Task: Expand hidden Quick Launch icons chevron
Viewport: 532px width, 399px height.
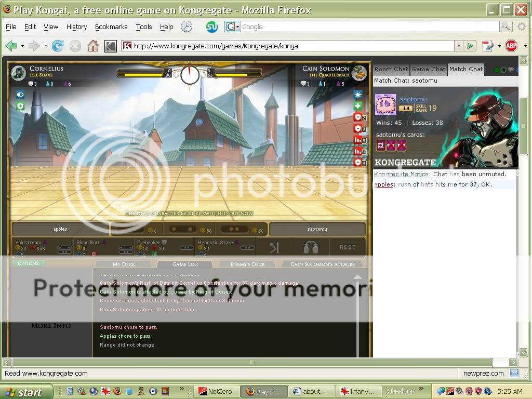Action: coord(181,389)
